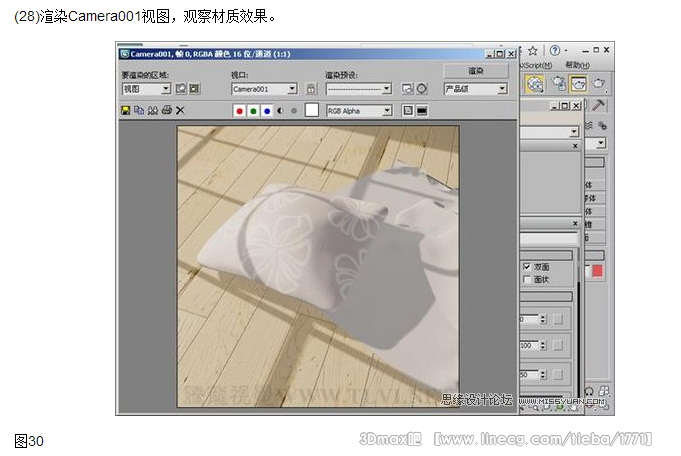Click the auto region selected icon

tap(194, 89)
